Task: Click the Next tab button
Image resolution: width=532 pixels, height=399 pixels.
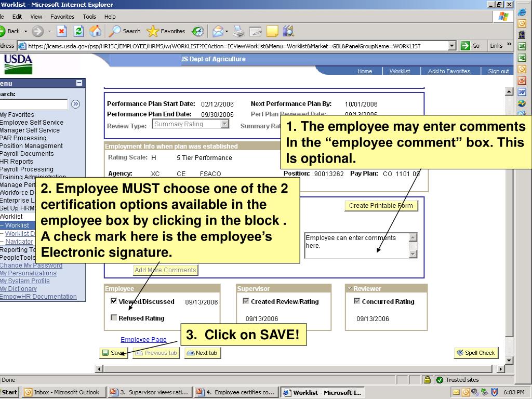Action: 203,353
